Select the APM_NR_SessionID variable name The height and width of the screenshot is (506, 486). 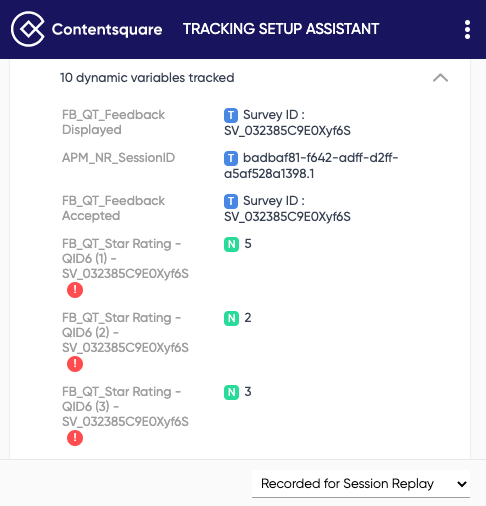coord(118,158)
